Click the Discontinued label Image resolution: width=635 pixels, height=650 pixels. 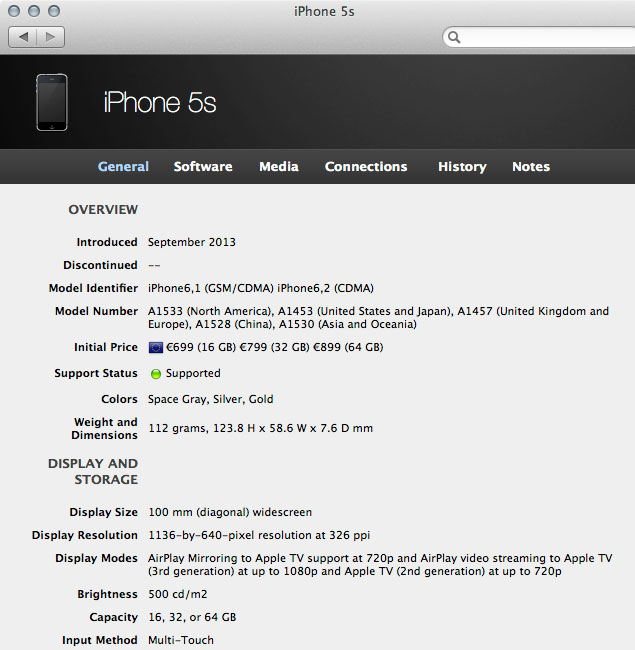[100, 265]
